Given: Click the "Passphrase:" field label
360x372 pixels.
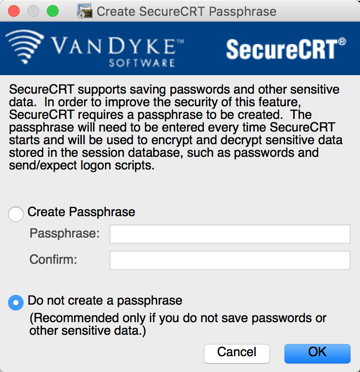Looking at the screenshot, I should [65, 233].
